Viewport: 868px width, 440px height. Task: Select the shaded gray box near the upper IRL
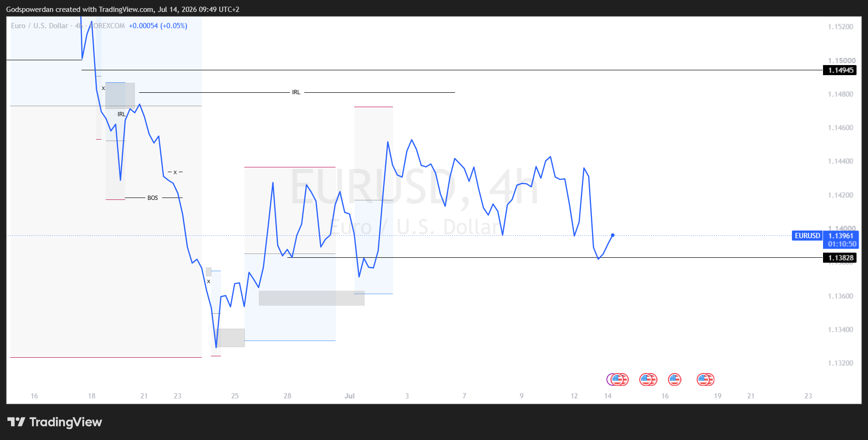point(120,96)
